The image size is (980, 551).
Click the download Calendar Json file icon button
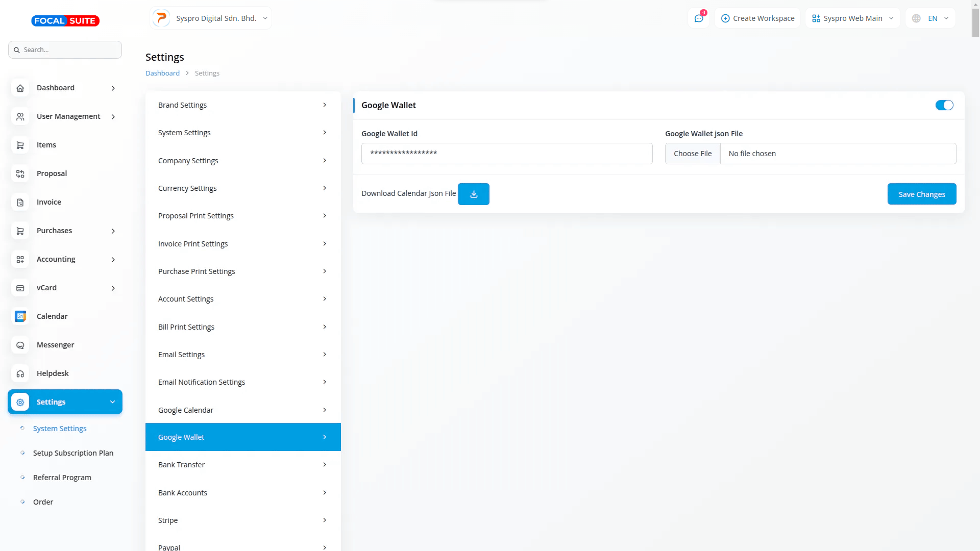point(473,194)
